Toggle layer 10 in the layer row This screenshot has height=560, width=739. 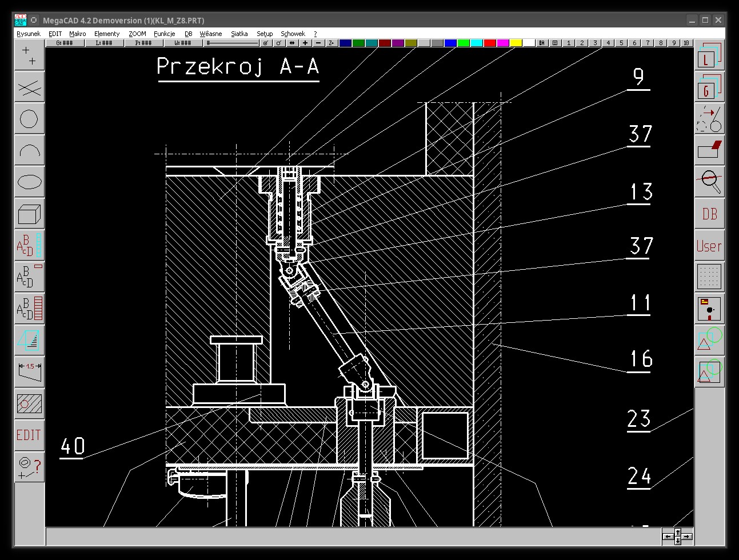tap(686, 43)
